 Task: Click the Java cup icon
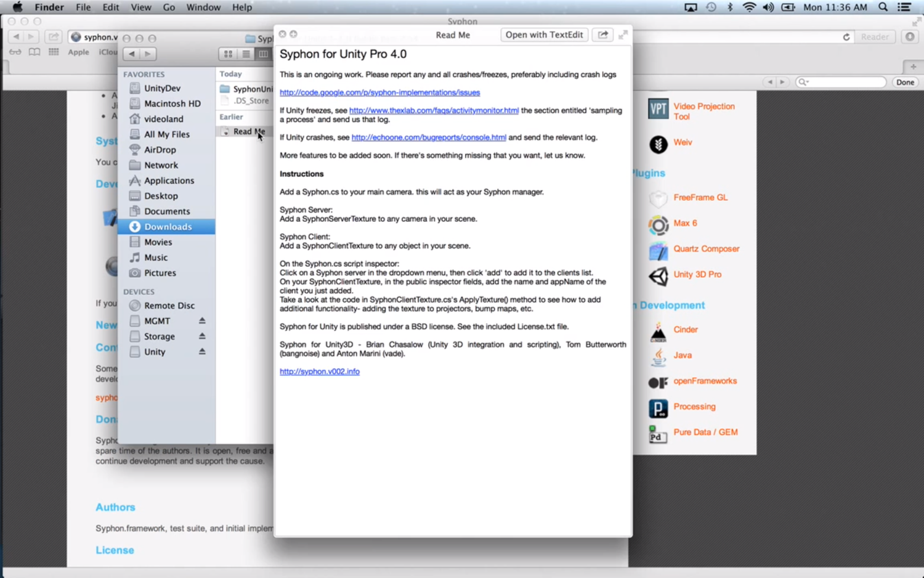pyautogui.click(x=658, y=357)
